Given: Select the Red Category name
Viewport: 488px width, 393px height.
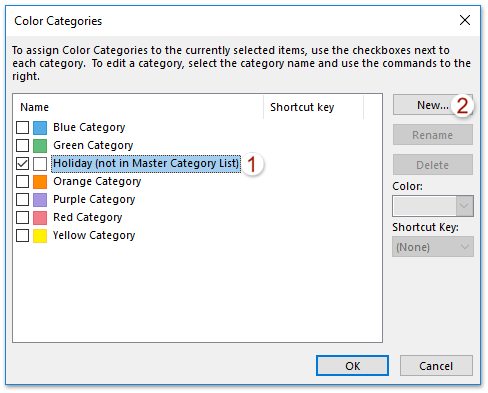Looking at the screenshot, I should click(88, 217).
